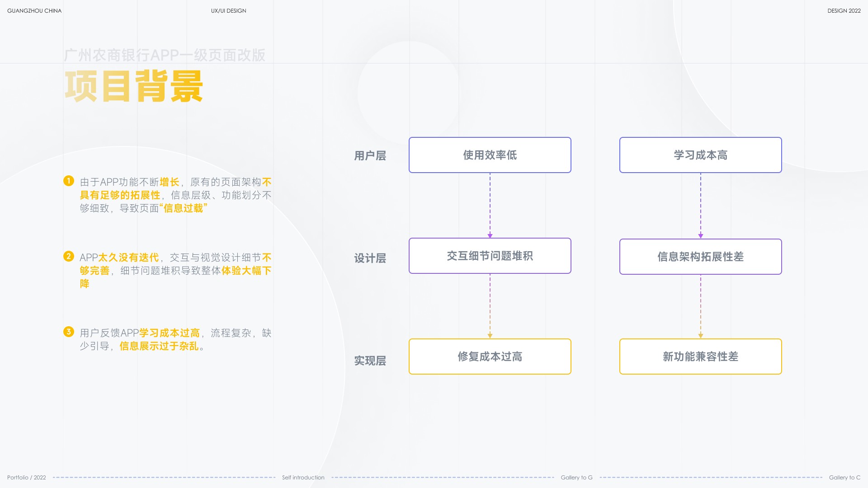Screen dimensions: 868x488
Task: Click the 项目背景 yellow title
Action: point(134,86)
